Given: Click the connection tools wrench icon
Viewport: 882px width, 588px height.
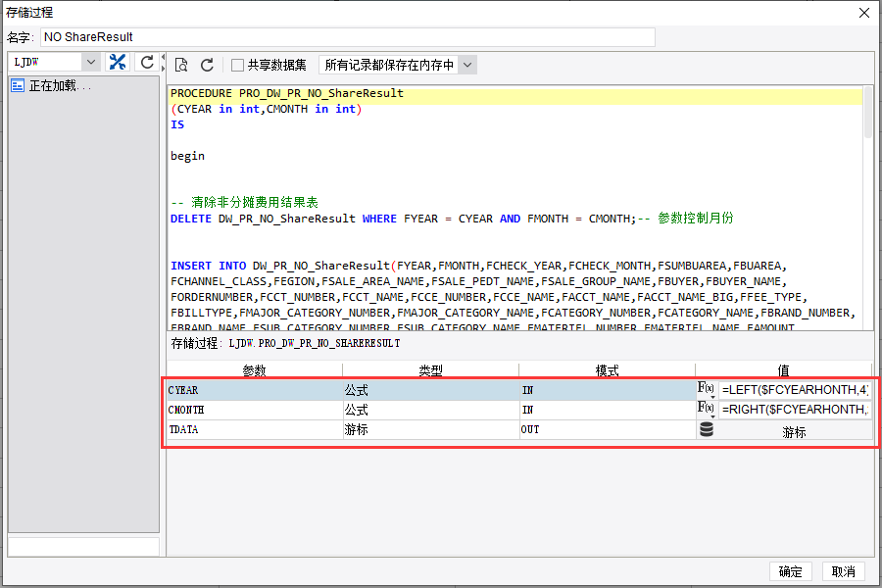Looking at the screenshot, I should tap(118, 62).
